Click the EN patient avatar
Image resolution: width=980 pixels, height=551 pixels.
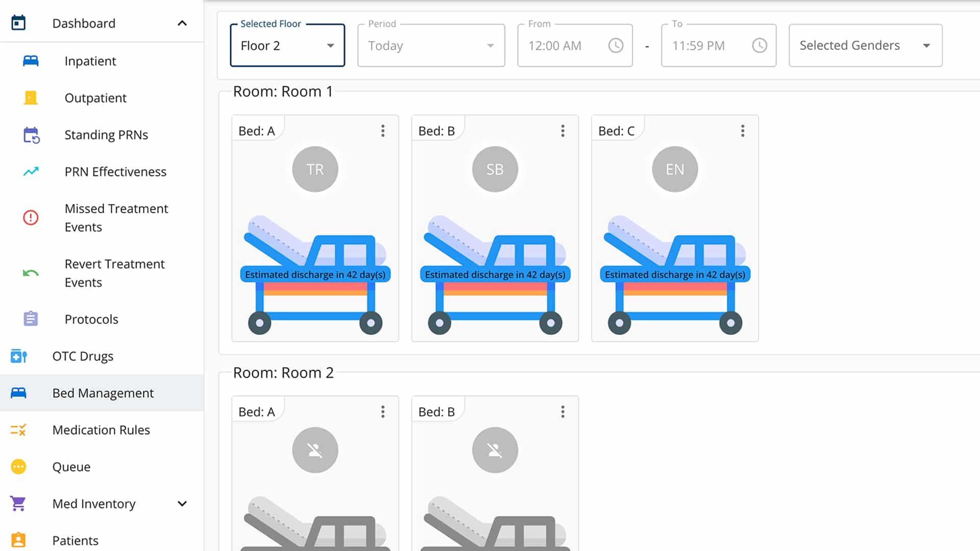pyautogui.click(x=675, y=169)
